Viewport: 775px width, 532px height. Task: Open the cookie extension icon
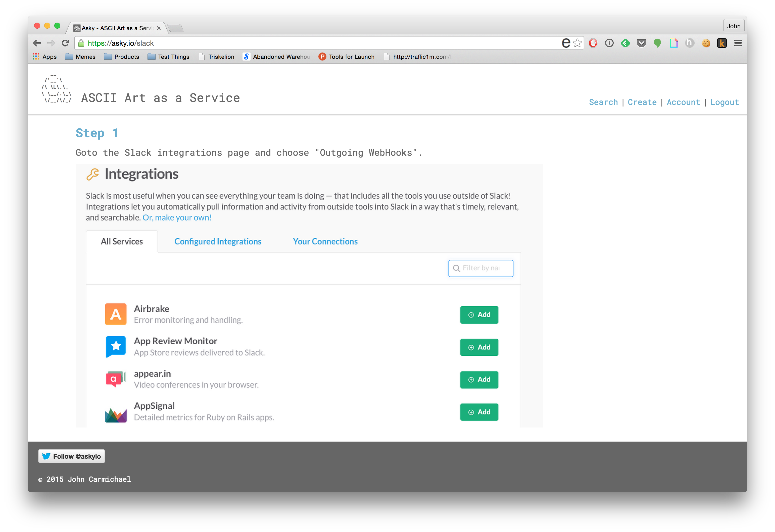pos(706,43)
